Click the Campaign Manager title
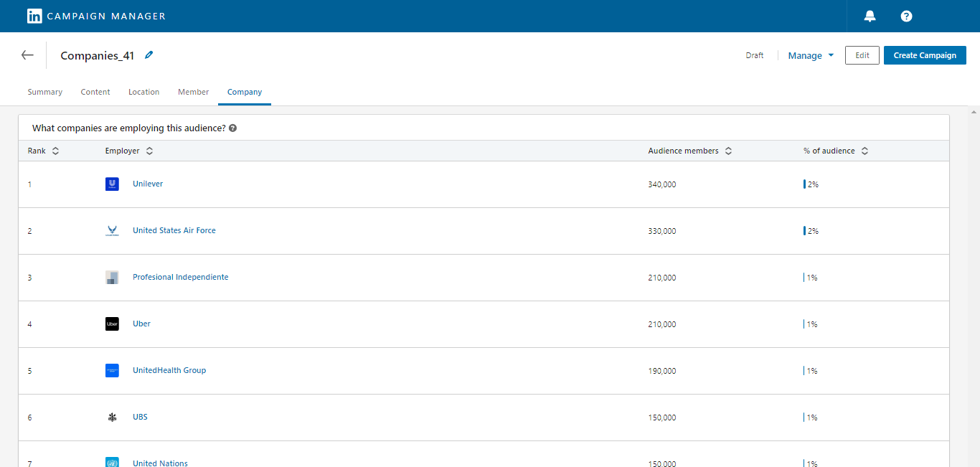 [106, 16]
